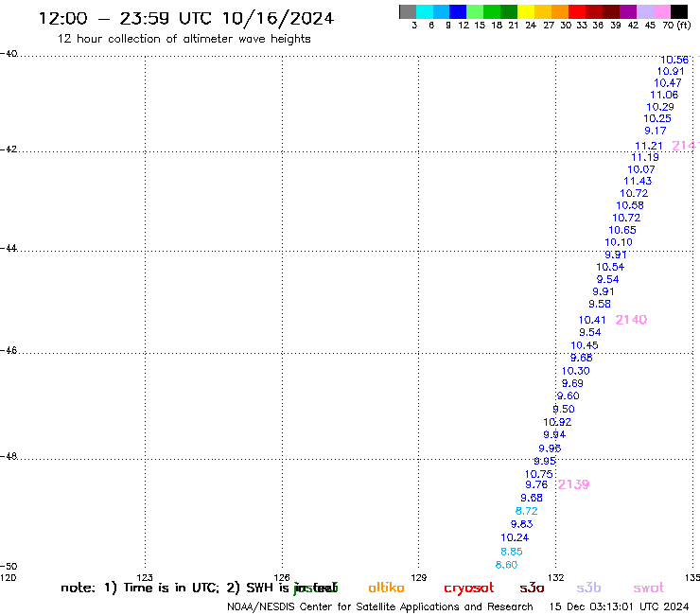
Task: Click the 'swot' satellite legend label
Action: 649,588
